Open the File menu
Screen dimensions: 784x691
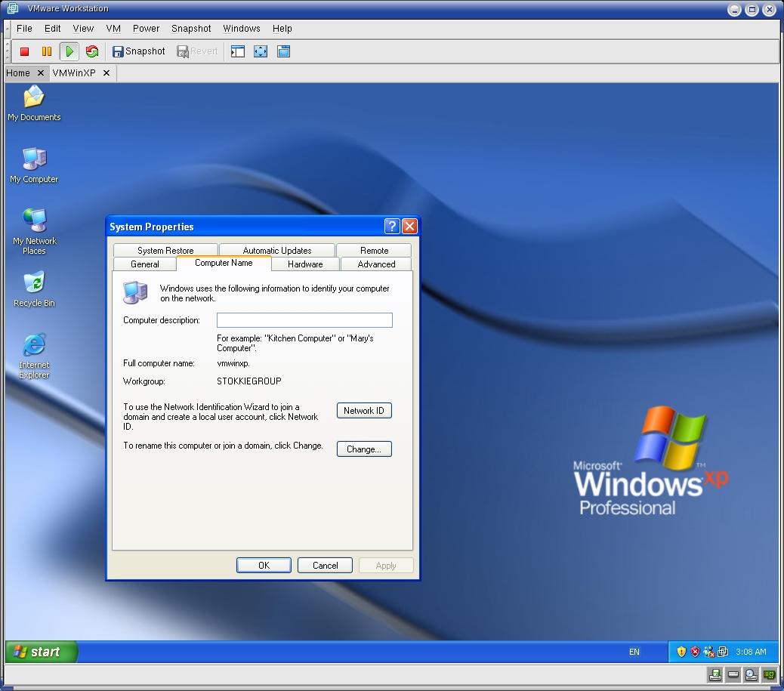pos(24,29)
